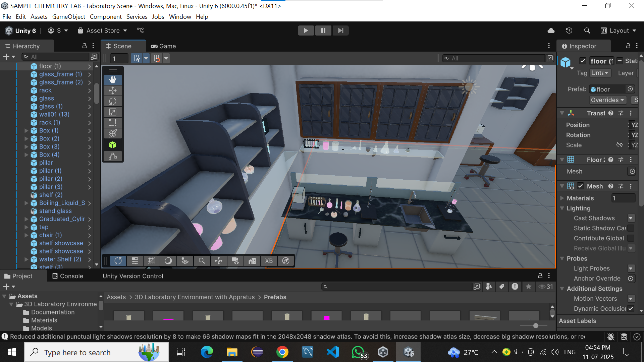Open Cast Shadows dropdown
Image resolution: width=644 pixels, height=362 pixels.
click(631, 218)
